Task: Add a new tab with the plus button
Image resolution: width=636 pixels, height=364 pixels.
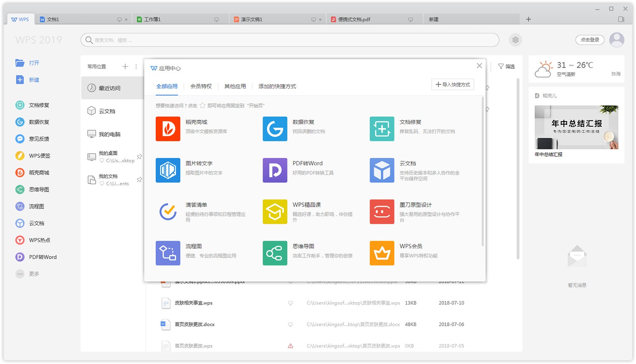Action: tap(529, 19)
